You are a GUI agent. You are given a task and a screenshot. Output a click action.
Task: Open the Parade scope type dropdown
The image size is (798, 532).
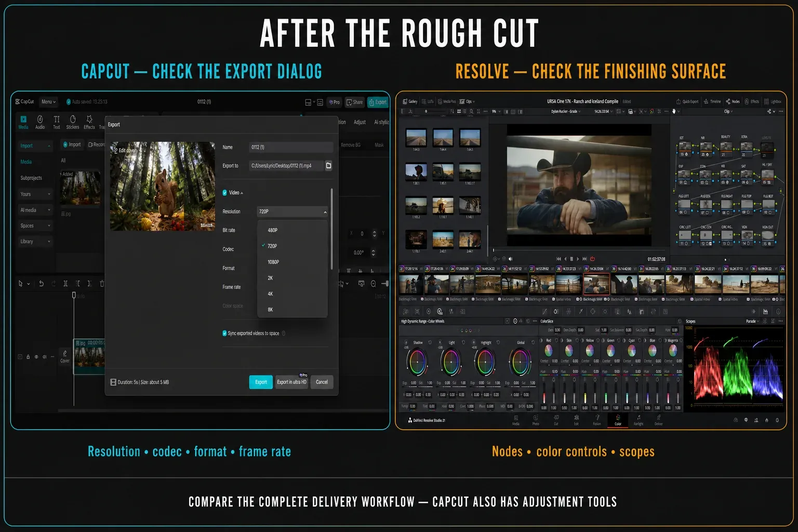[x=753, y=321]
